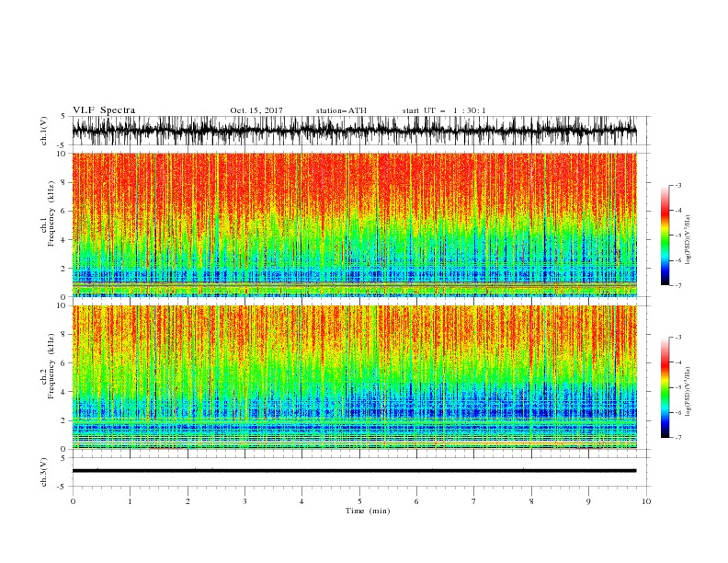Click time-axis tick label "9"
Viewport: 728px width, 563px height.
click(588, 501)
